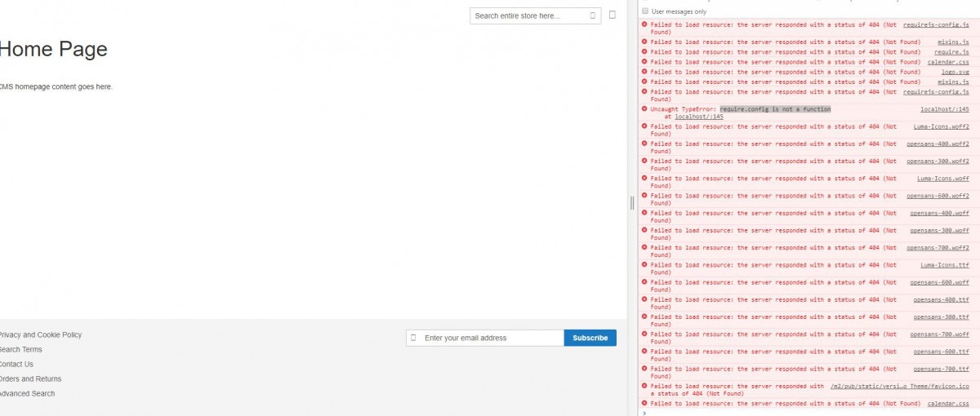The height and width of the screenshot is (416, 980).
Task: Open the require.js source link
Action: pyautogui.click(x=951, y=51)
